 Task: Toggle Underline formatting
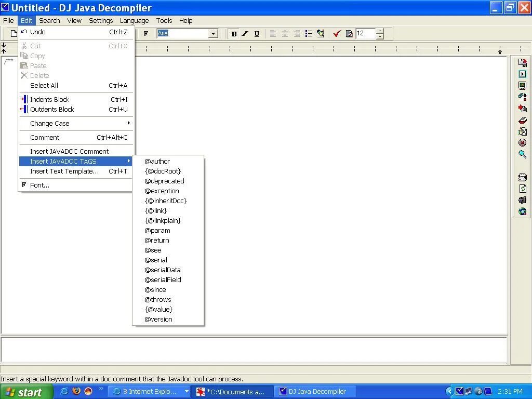pos(257,34)
